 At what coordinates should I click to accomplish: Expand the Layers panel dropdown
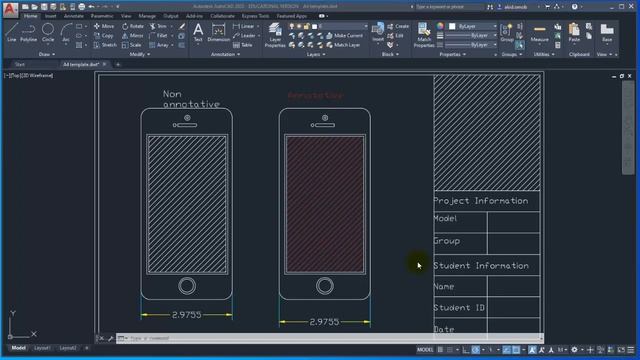316,54
